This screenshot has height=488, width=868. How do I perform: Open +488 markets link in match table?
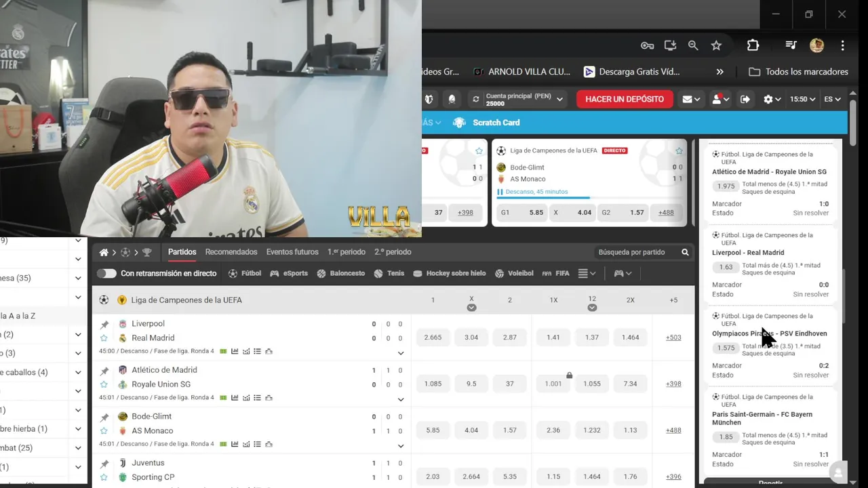click(673, 430)
